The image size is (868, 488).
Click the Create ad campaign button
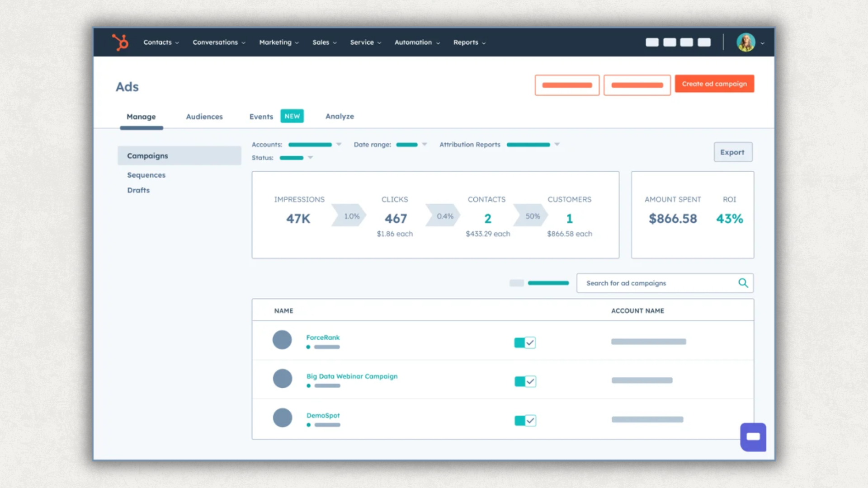(x=714, y=84)
